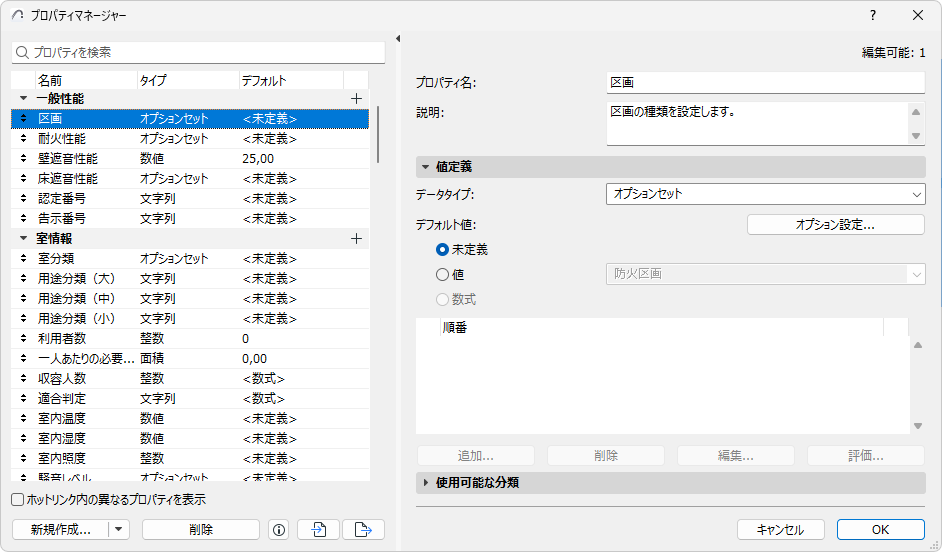
Task: Click the 説明 description text area
Action: (x=757, y=123)
